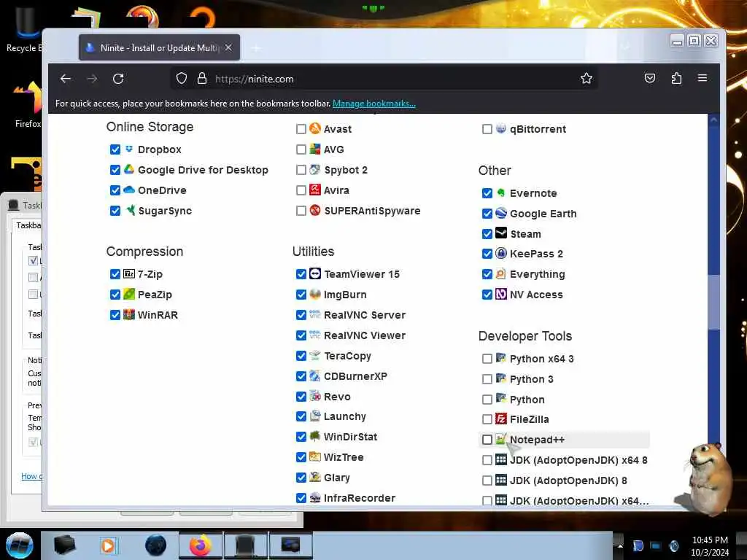Click the SugarSync bird icon
Screen dimensions: 747x560
coord(130,210)
